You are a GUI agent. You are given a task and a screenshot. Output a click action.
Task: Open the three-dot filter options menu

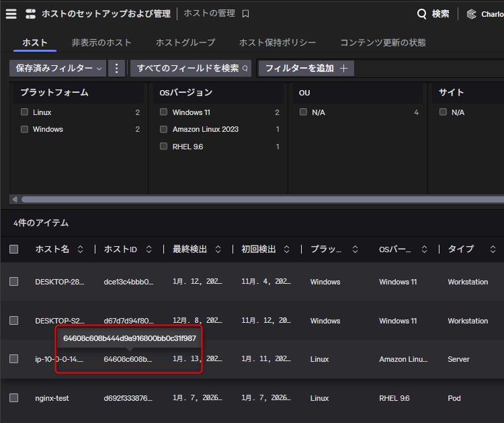pyautogui.click(x=117, y=68)
